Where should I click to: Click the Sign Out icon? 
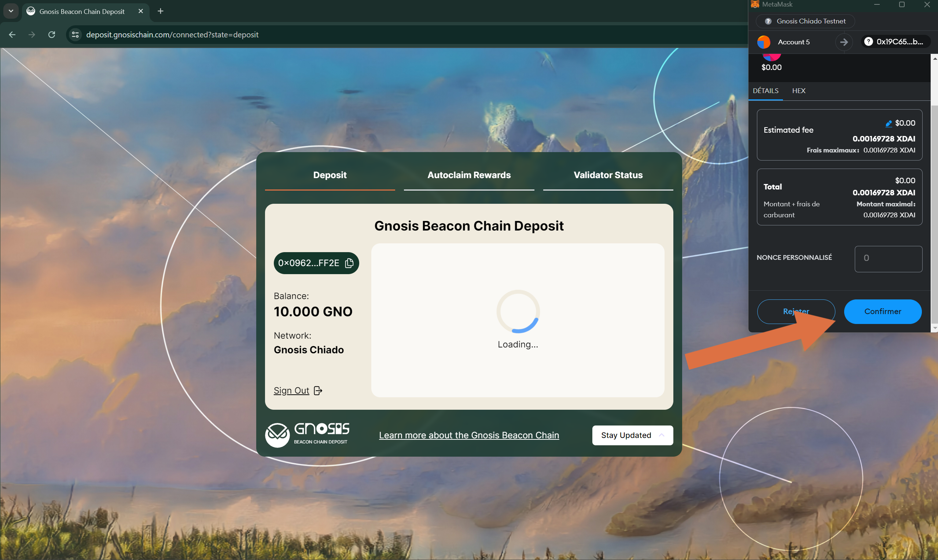pos(318,391)
